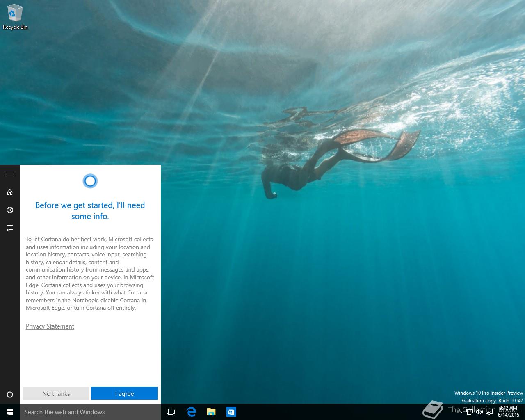Open File Explorer from the taskbar
The image size is (525, 420).
211,412
